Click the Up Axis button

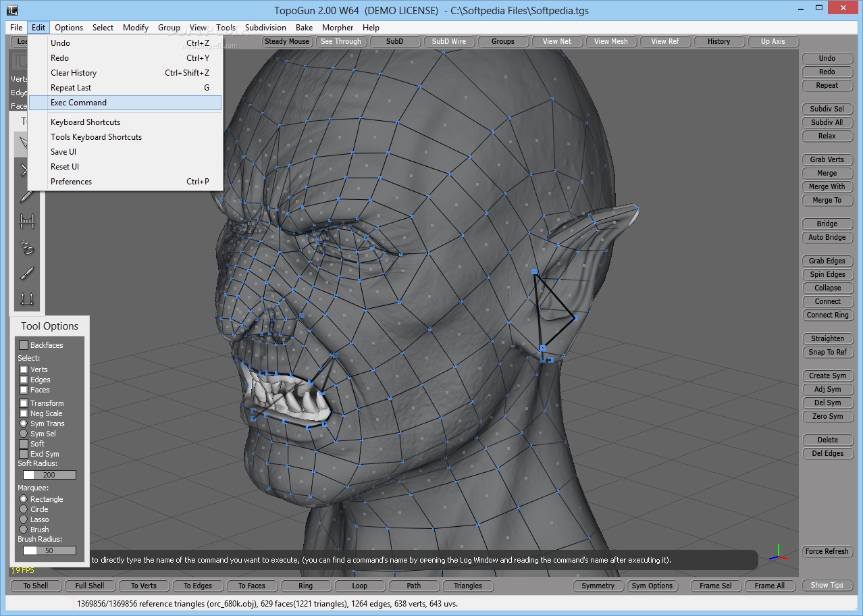click(773, 41)
